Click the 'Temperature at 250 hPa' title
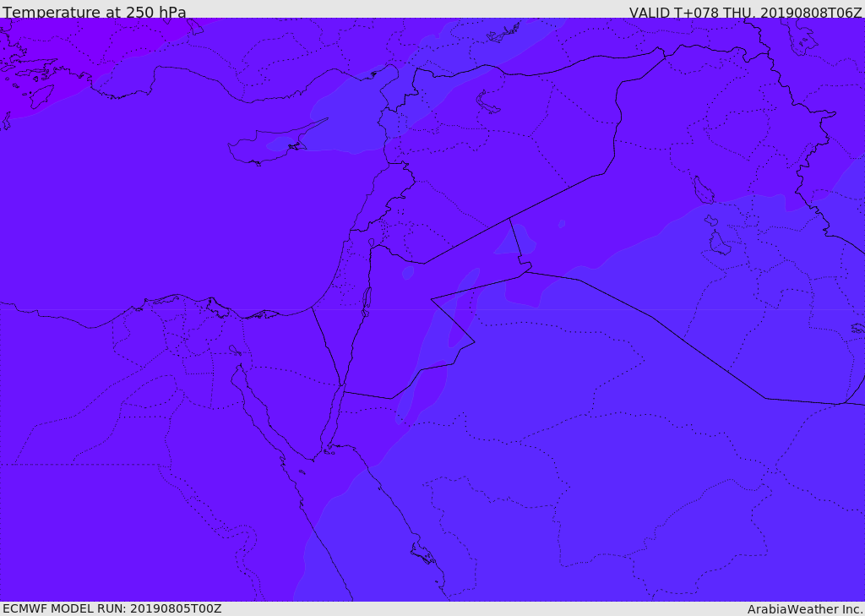 pyautogui.click(x=95, y=12)
